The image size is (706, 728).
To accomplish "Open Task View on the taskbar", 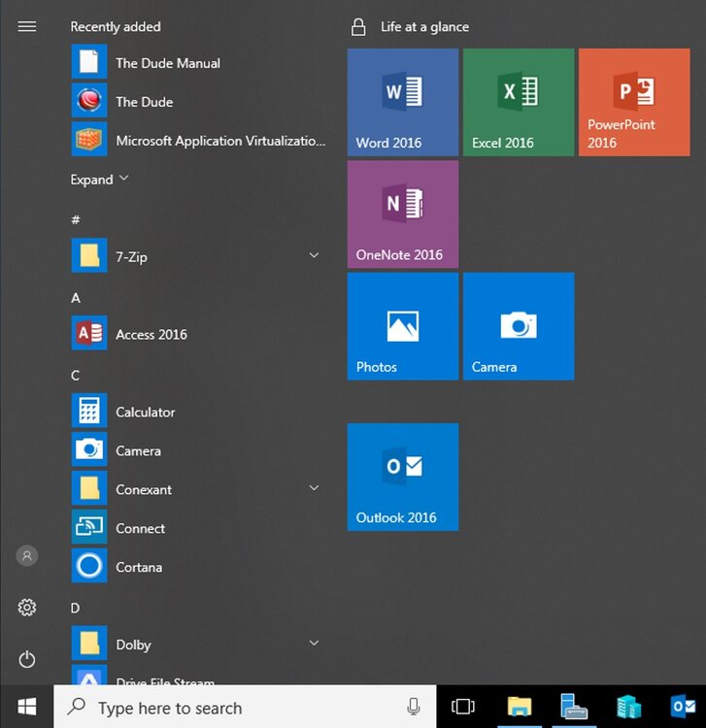I will coord(463,707).
